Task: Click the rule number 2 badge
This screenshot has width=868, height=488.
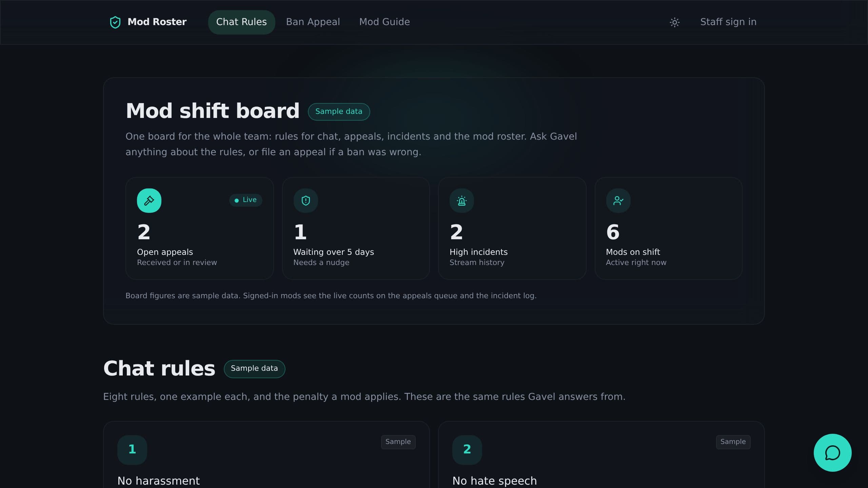Action: 467,450
